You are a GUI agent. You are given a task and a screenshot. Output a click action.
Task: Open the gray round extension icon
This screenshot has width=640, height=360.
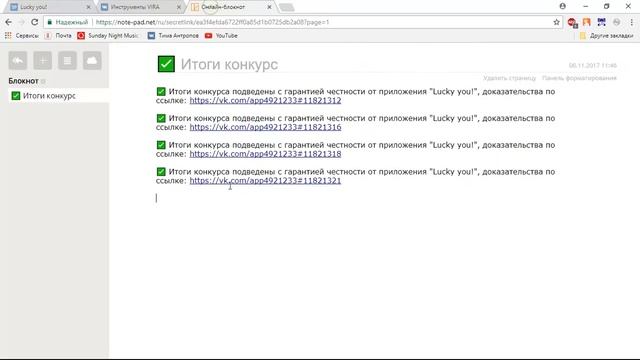616,22
